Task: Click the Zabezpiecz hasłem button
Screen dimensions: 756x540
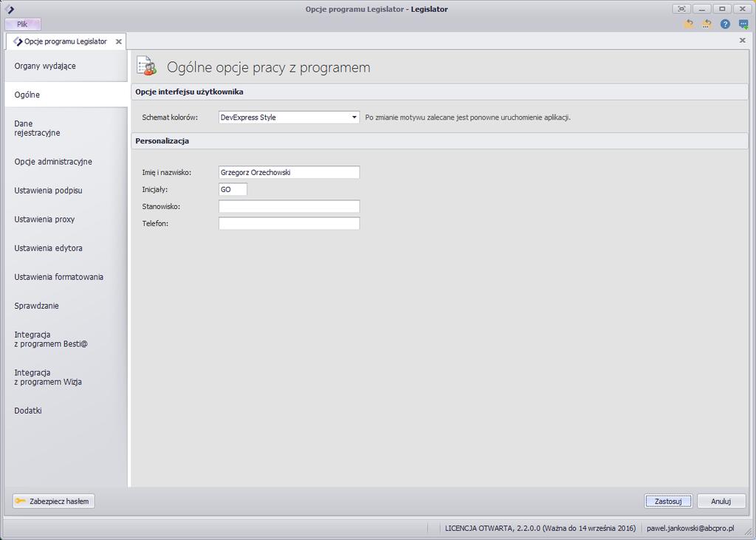Action: click(53, 501)
